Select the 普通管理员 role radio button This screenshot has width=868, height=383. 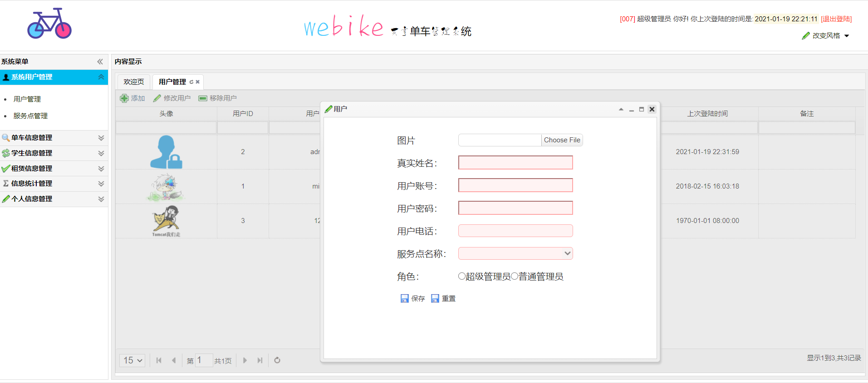point(515,276)
